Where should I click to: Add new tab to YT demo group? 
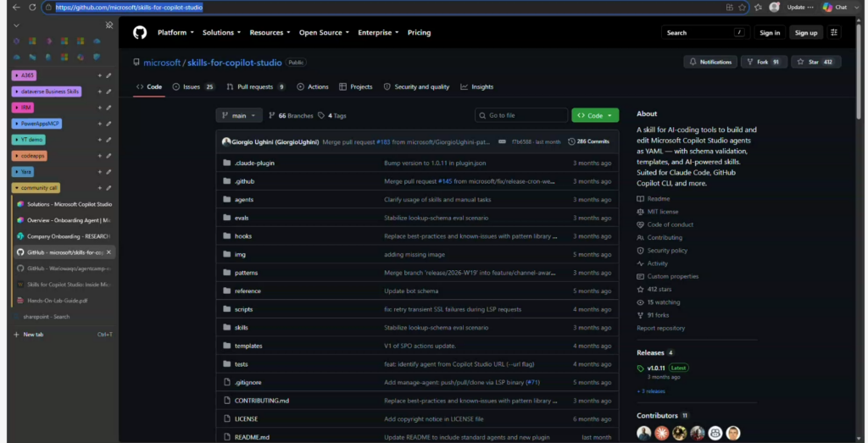pyautogui.click(x=100, y=140)
